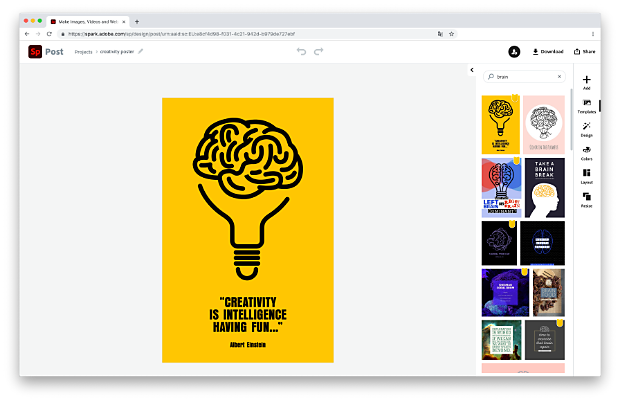Undo the last action
The width and height of the screenshot is (620, 402).
[301, 51]
